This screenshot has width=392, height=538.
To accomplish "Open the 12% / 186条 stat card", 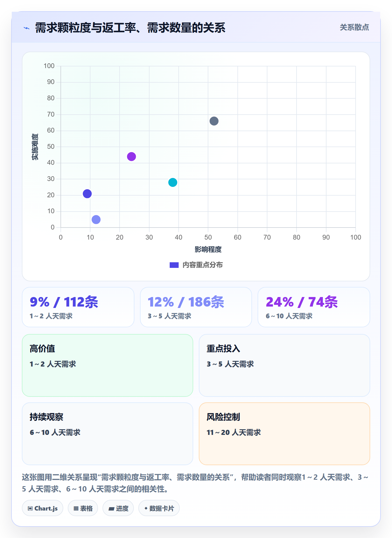I will point(196,307).
